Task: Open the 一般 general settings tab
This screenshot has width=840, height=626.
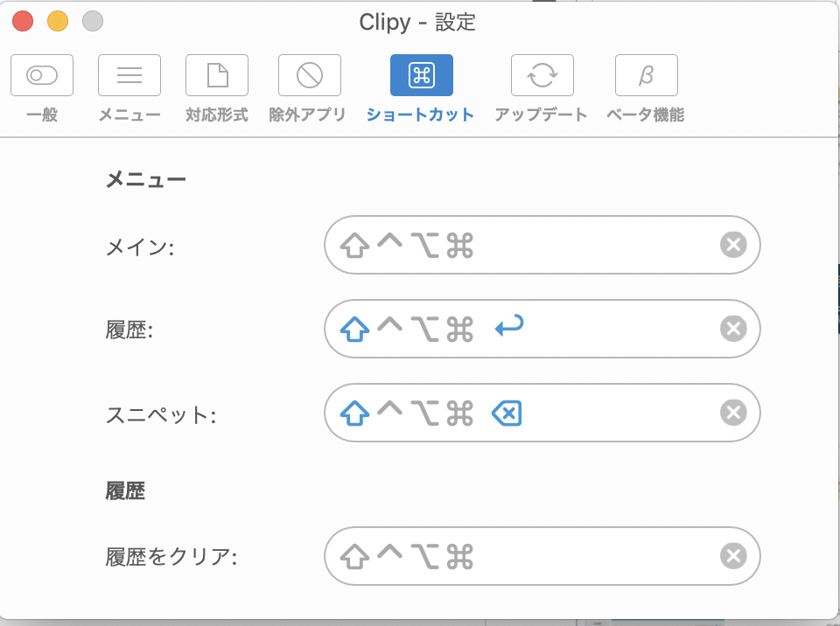Action: 42,89
